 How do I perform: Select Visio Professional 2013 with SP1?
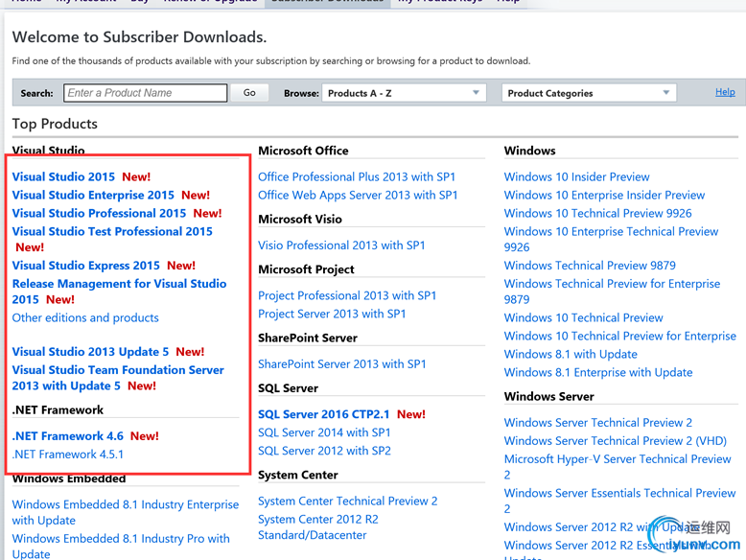pyautogui.click(x=341, y=245)
